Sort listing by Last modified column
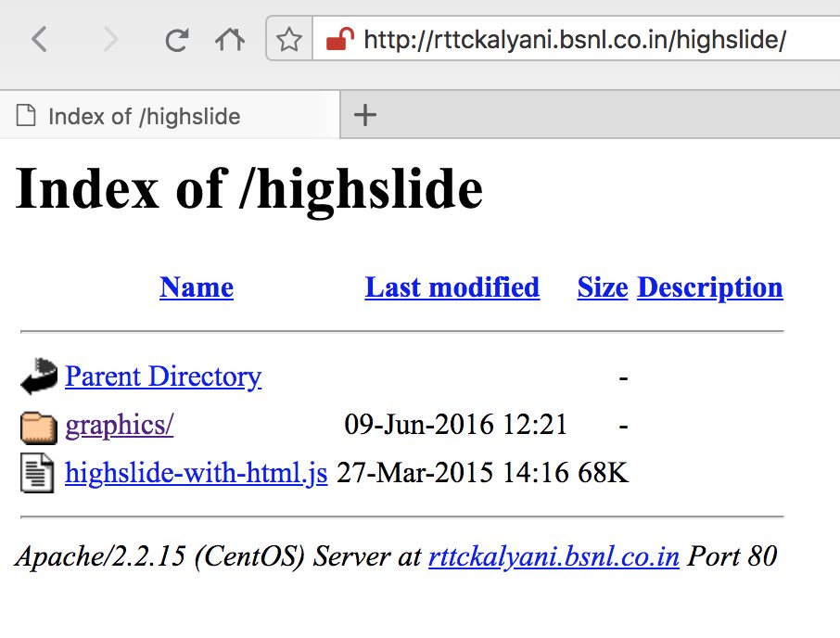 coord(452,287)
